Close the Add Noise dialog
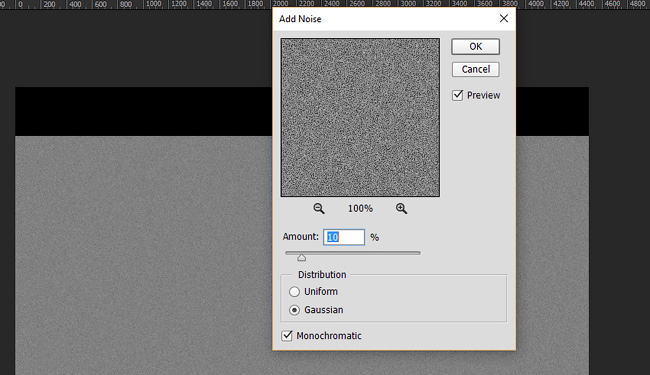 tap(504, 19)
